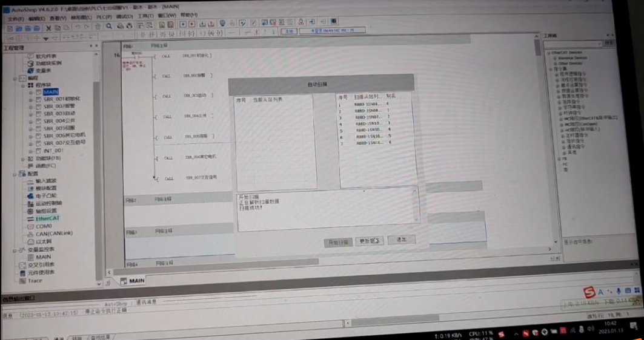Select the 电子凸轮 icon in project tree
644x340 pixels.
30,196
